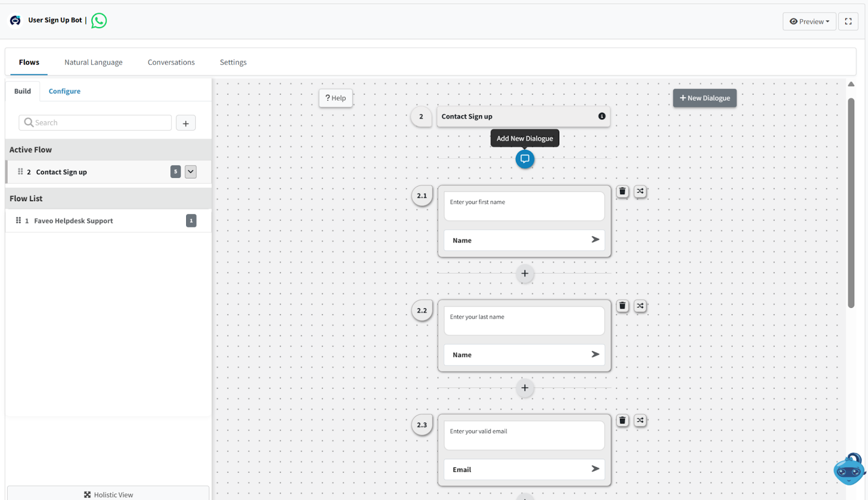This screenshot has height=500, width=868.
Task: Go to the Settings tab
Action: [233, 62]
